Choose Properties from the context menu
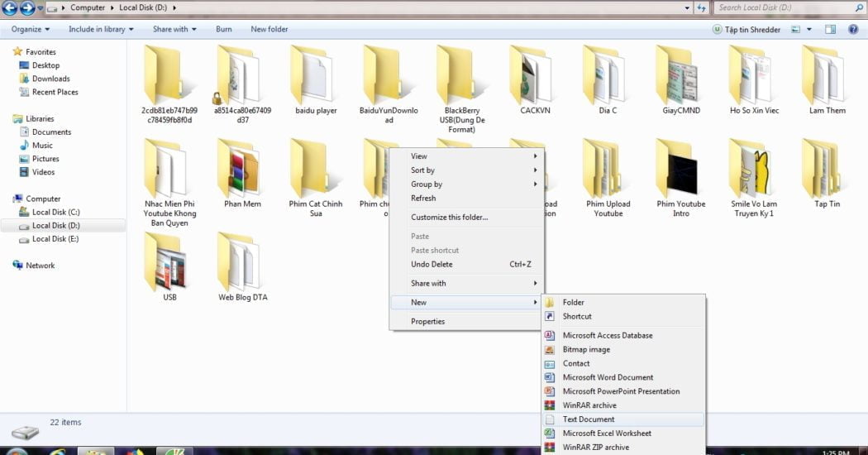 coord(467,322)
